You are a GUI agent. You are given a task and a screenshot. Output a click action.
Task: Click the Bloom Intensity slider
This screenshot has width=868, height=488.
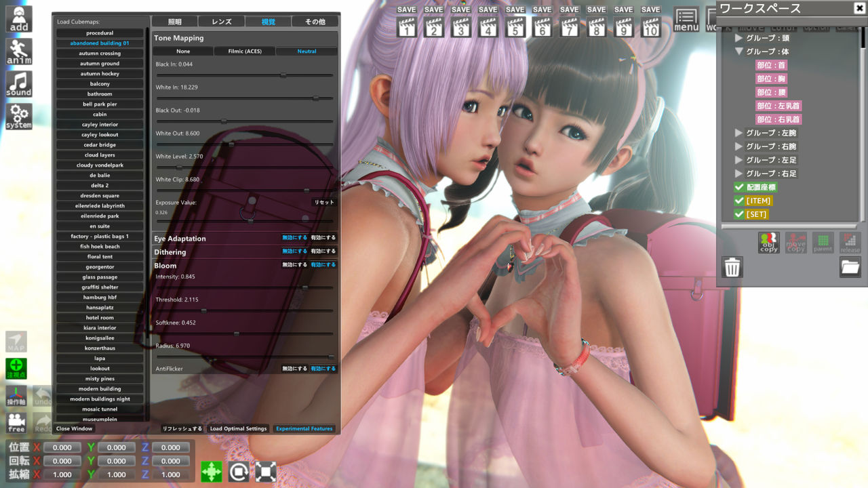(244, 288)
